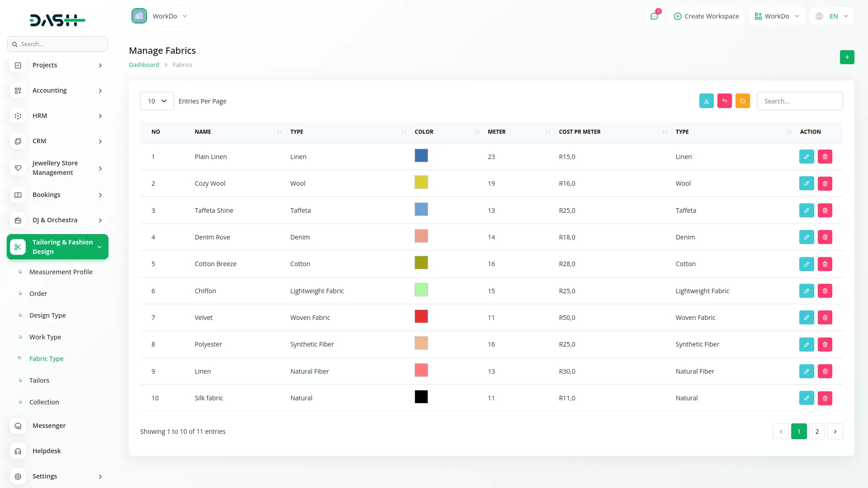Sort by Cost Pr Meter column arrows
The width and height of the screenshot is (868, 488).
point(665,132)
